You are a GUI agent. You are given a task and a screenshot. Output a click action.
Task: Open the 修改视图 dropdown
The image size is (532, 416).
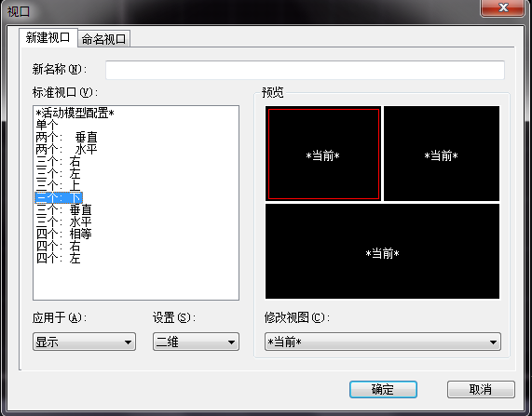(x=382, y=342)
